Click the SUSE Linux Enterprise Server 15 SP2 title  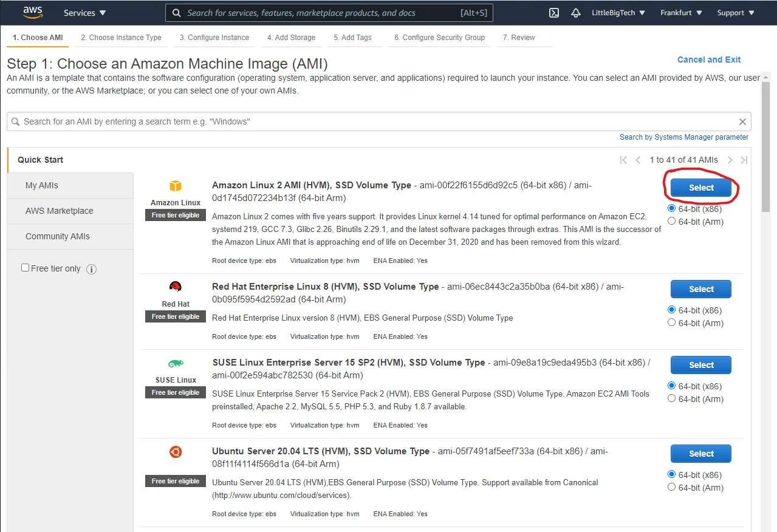click(349, 363)
